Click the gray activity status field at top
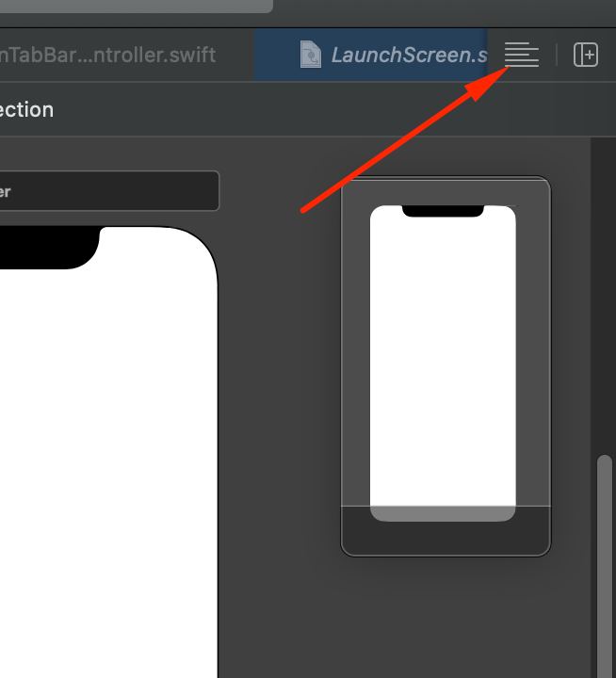 pos(137,6)
